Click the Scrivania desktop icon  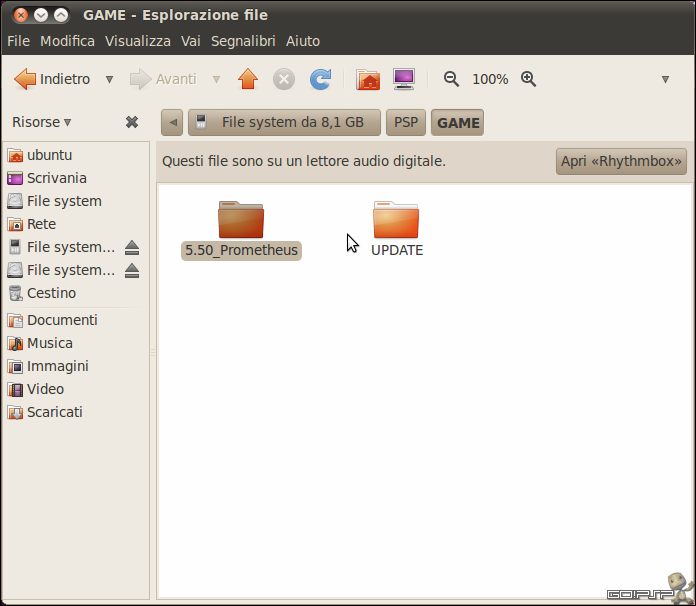point(15,178)
